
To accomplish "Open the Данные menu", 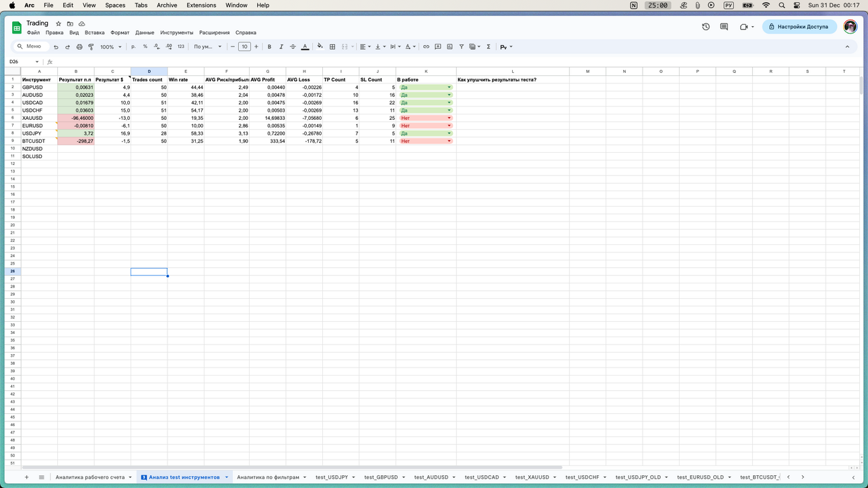I will coord(145,32).
